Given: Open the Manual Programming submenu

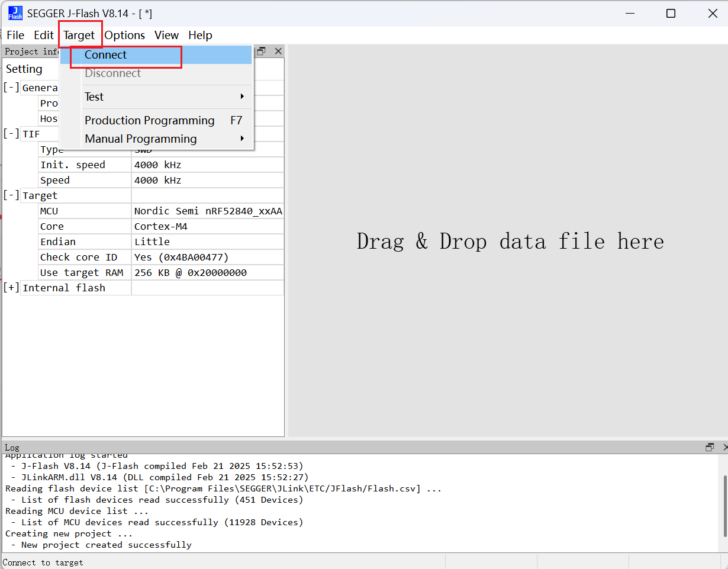Looking at the screenshot, I should point(157,139).
